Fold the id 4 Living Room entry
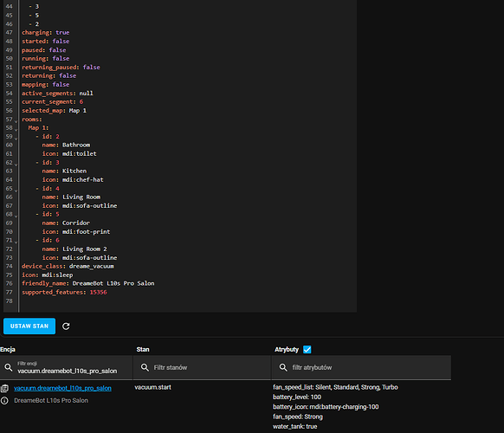 coord(16,191)
